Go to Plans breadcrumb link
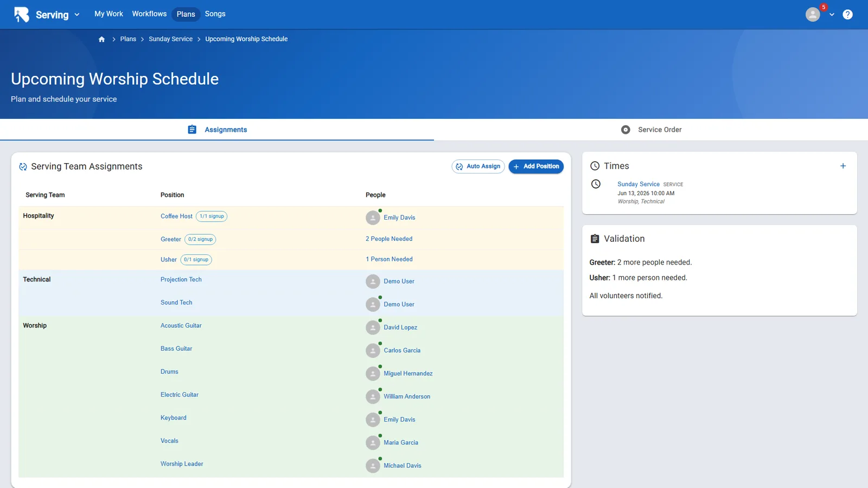The height and width of the screenshot is (488, 868). pyautogui.click(x=128, y=39)
